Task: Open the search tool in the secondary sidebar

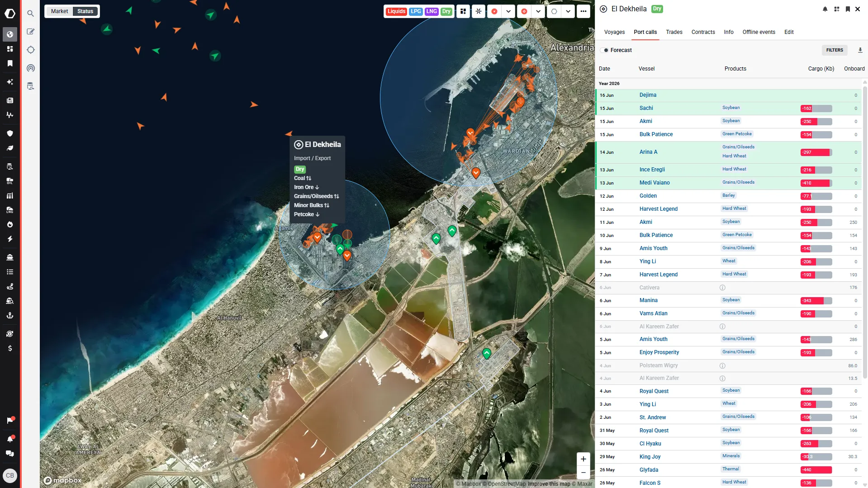Action: click(30, 14)
